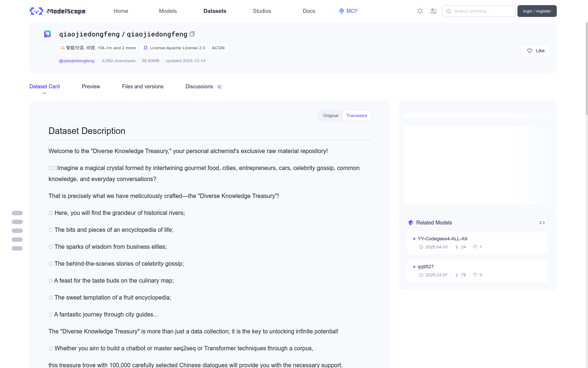Switch description to Translated
Screen dimensions: 588x368
tap(356, 116)
